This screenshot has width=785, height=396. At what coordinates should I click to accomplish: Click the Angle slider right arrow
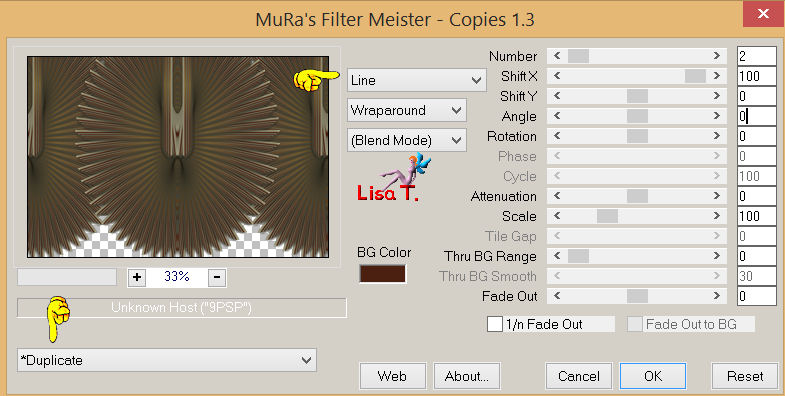point(716,116)
